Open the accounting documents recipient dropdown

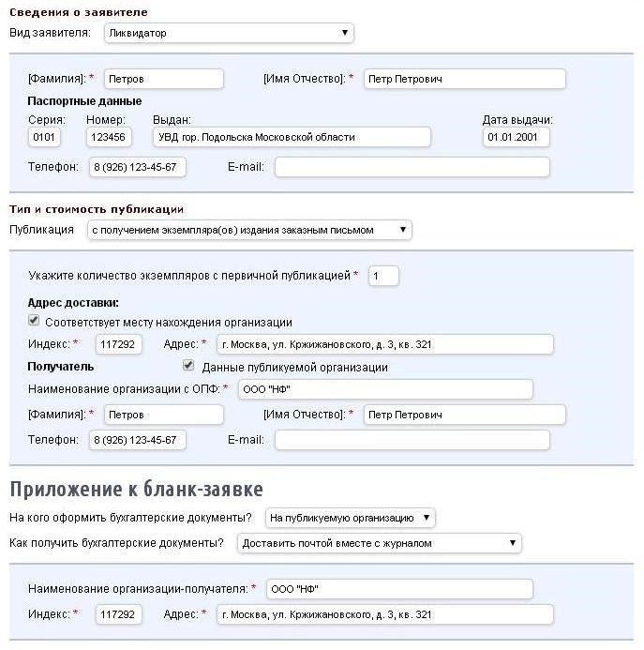[350, 518]
